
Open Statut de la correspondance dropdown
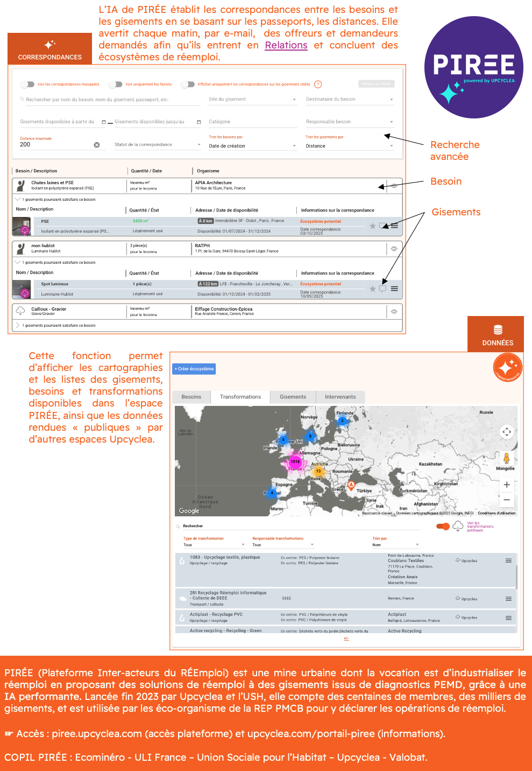pos(157,145)
